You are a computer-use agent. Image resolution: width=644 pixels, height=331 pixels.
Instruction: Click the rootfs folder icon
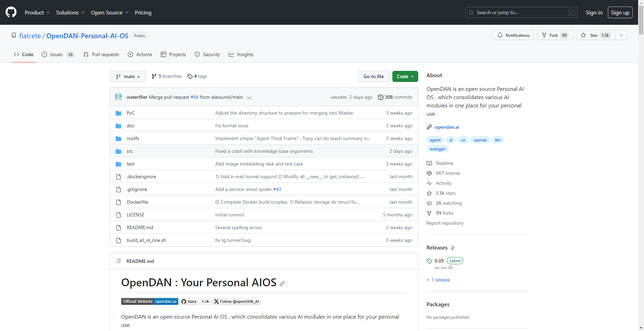[118, 138]
